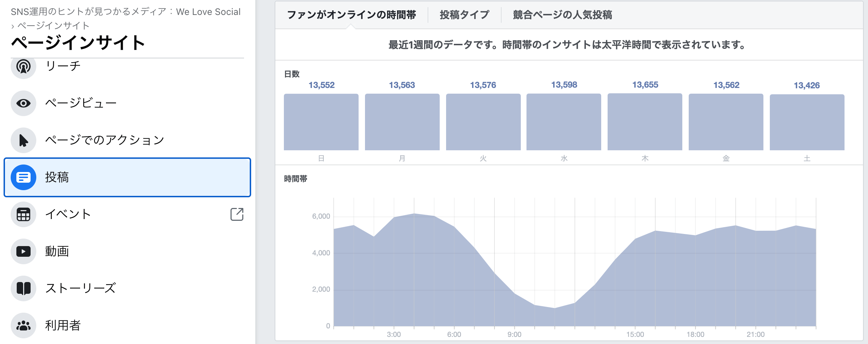The height and width of the screenshot is (344, 868).
Task: Click the Page Views eye icon
Action: coord(23,103)
